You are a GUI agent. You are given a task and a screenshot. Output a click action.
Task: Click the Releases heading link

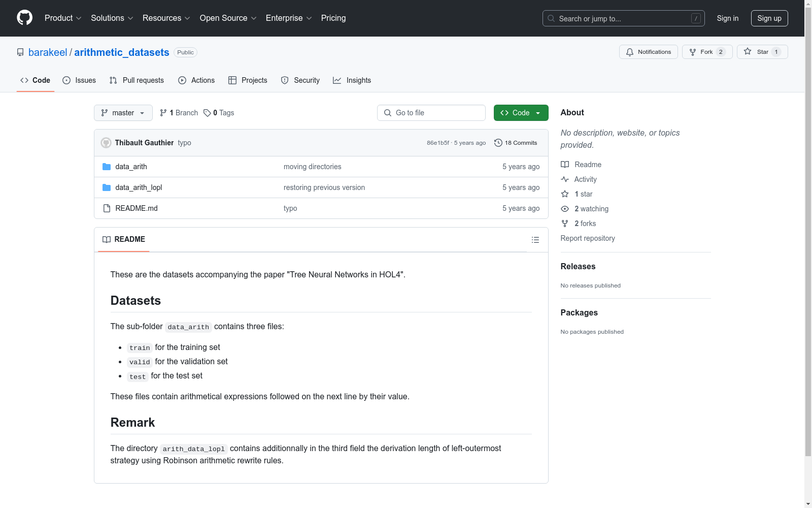(578, 266)
